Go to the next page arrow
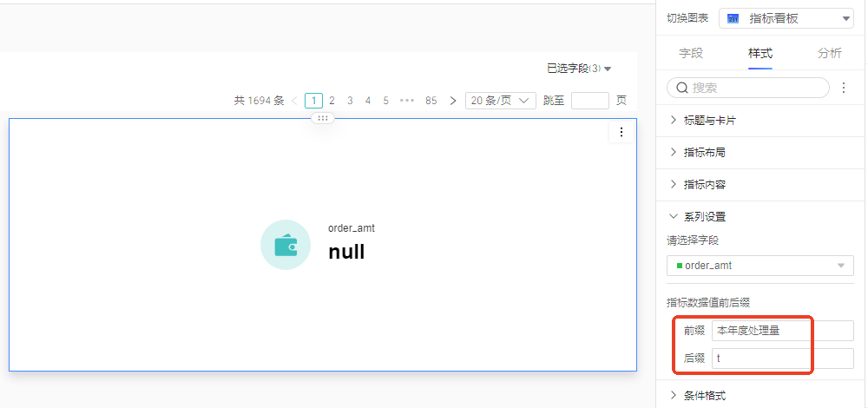The image size is (868, 408). click(x=452, y=101)
